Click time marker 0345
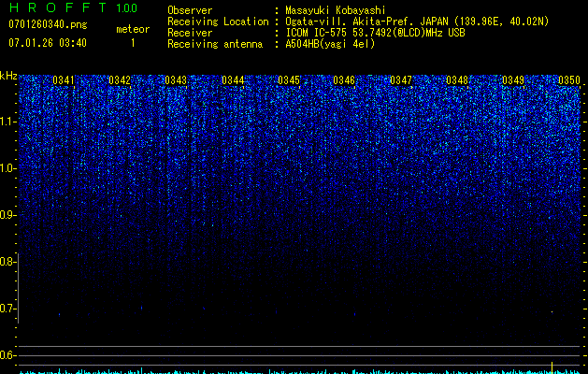The width and height of the screenshot is (588, 374). [x=289, y=80]
